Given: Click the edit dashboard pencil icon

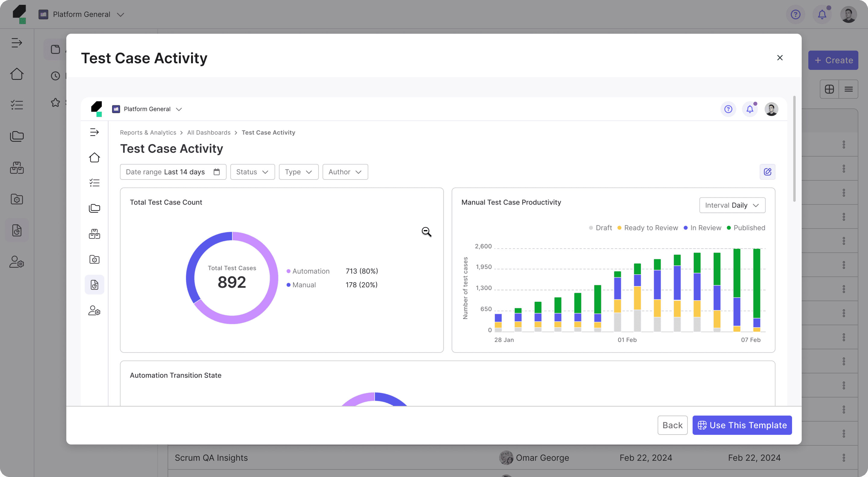Looking at the screenshot, I should pos(767,172).
